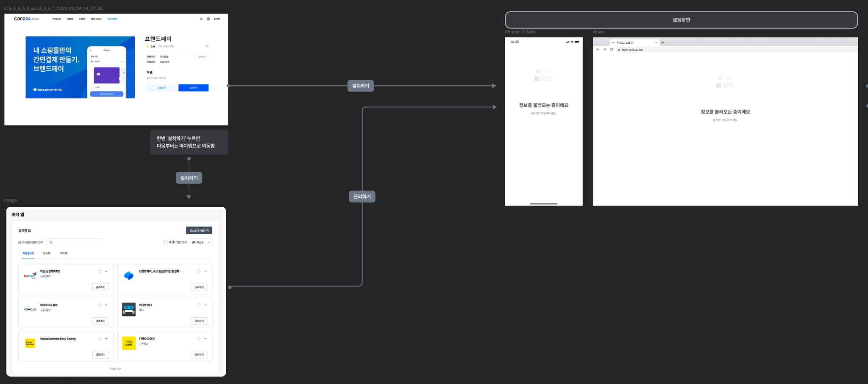The height and width of the screenshot is (384, 868).
Task: Click 관리하기 on the Danal 삼성페이PG card
Action: pyautogui.click(x=100, y=287)
